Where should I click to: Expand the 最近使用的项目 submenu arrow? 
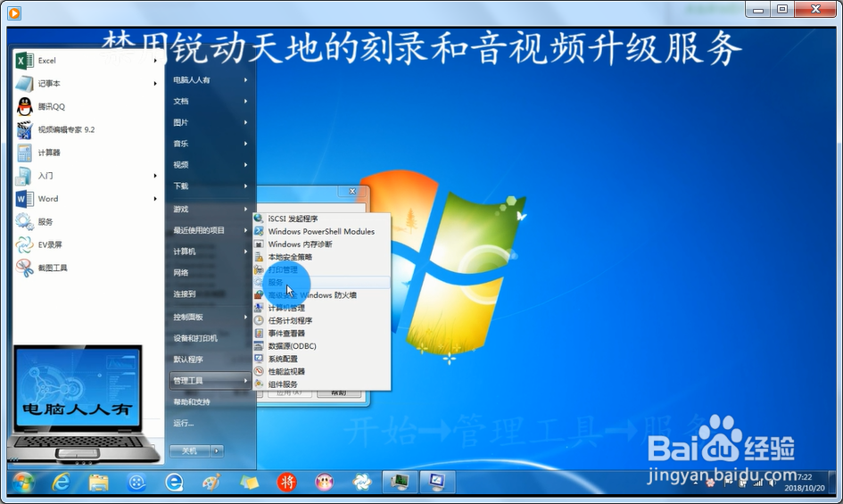[x=245, y=230]
